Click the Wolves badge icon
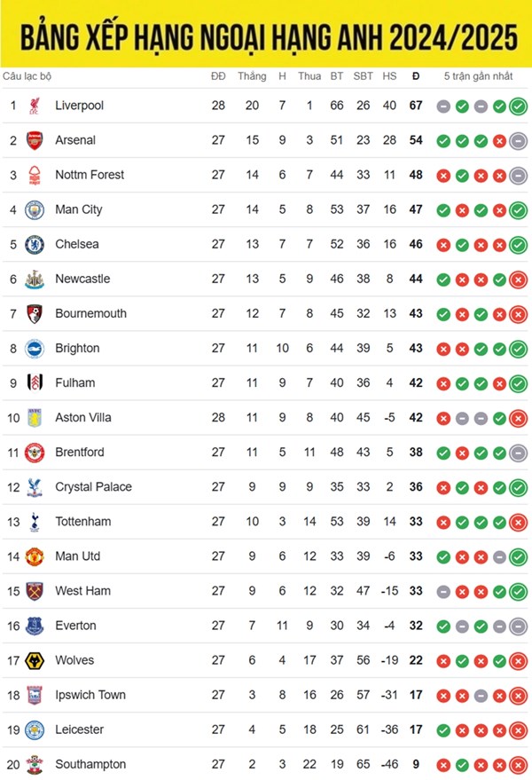The height and width of the screenshot is (780, 532). 35,661
